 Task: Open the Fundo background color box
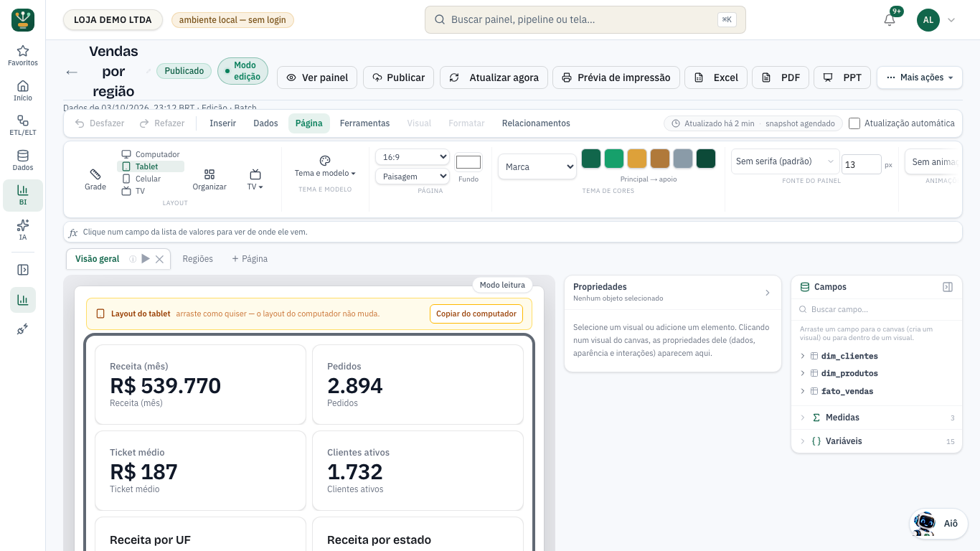468,162
